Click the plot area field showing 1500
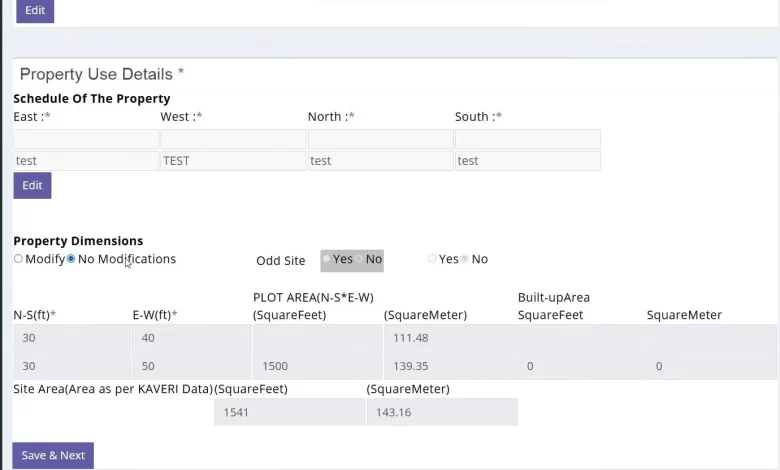The image size is (780, 470). [x=318, y=366]
